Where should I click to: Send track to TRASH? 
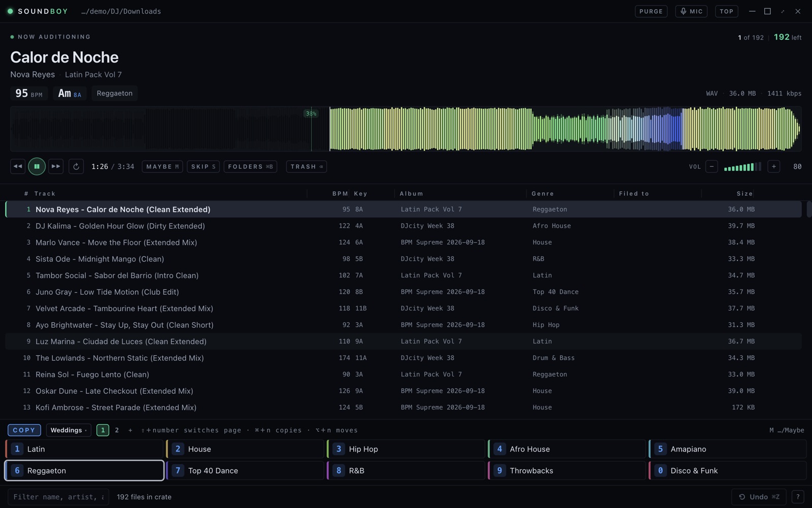tap(307, 167)
